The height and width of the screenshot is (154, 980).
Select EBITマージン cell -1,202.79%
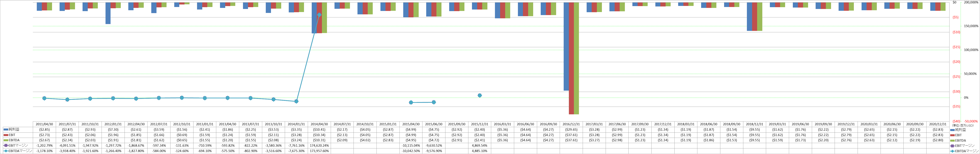(x=45, y=146)
